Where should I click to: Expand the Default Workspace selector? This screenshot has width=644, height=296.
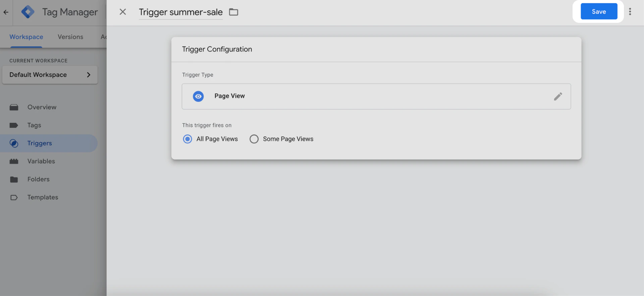[x=50, y=75]
